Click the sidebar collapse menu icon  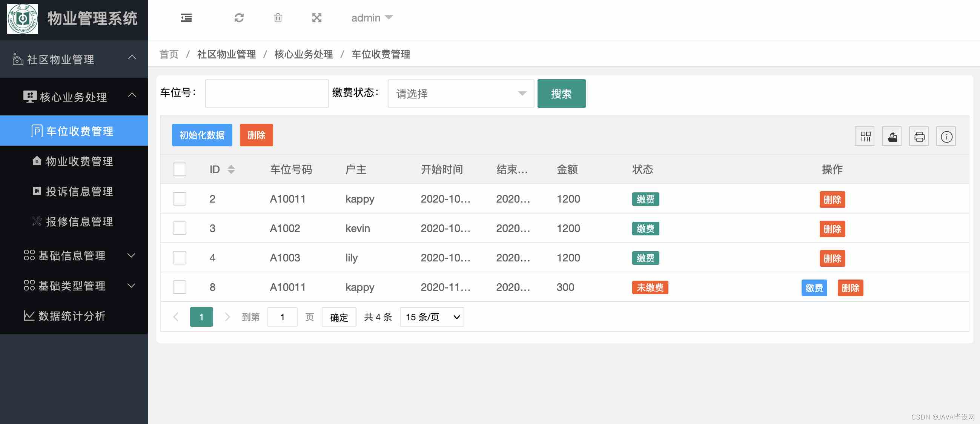coord(186,18)
